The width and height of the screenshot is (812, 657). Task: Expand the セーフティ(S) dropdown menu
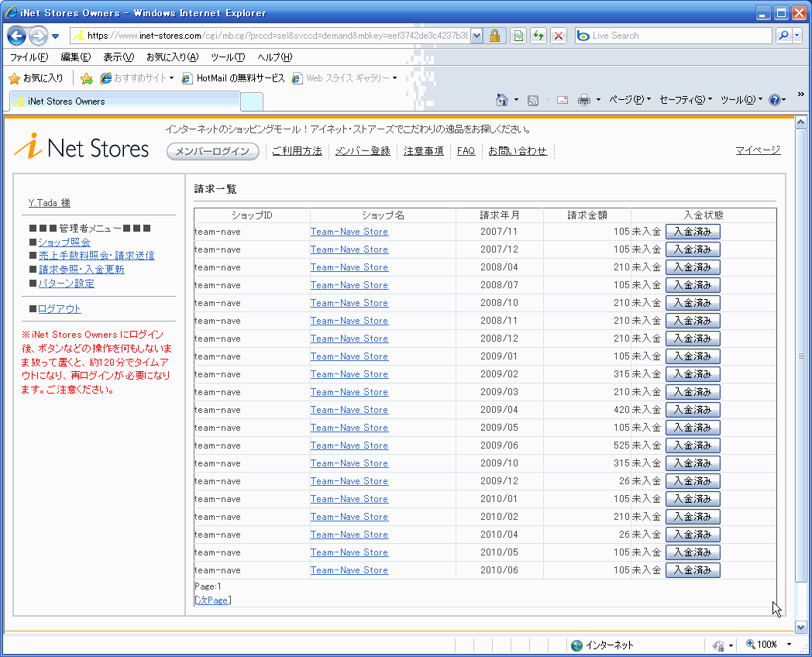point(685,100)
